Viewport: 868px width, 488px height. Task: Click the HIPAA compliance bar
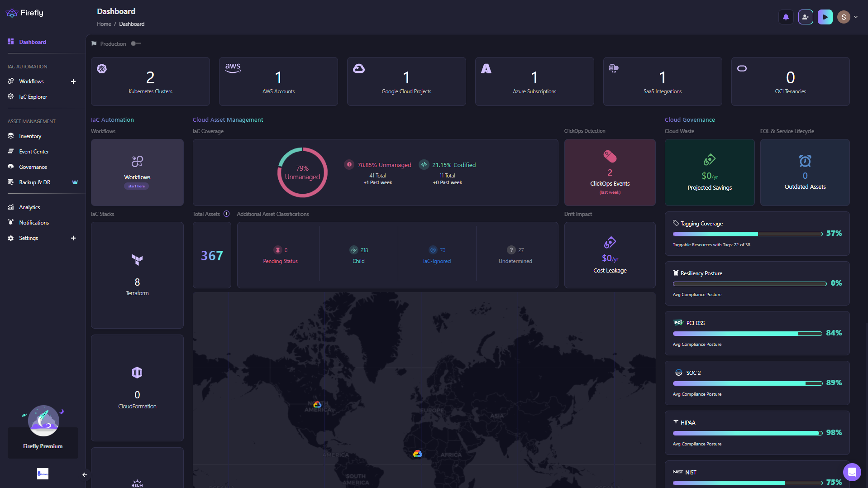click(748, 434)
